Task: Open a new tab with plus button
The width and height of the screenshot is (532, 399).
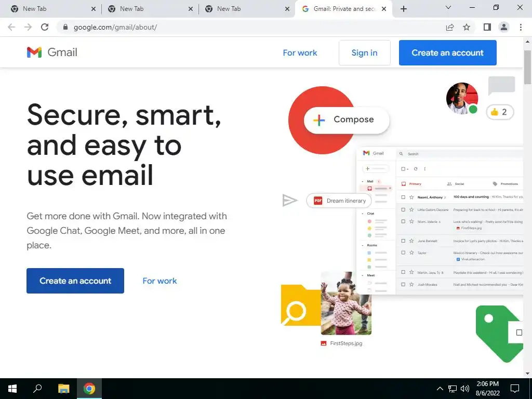Action: tap(403, 9)
